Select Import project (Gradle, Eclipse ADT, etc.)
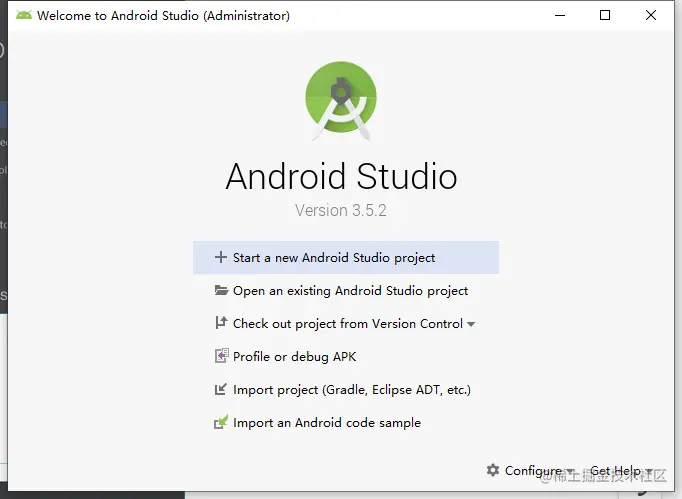 352,389
